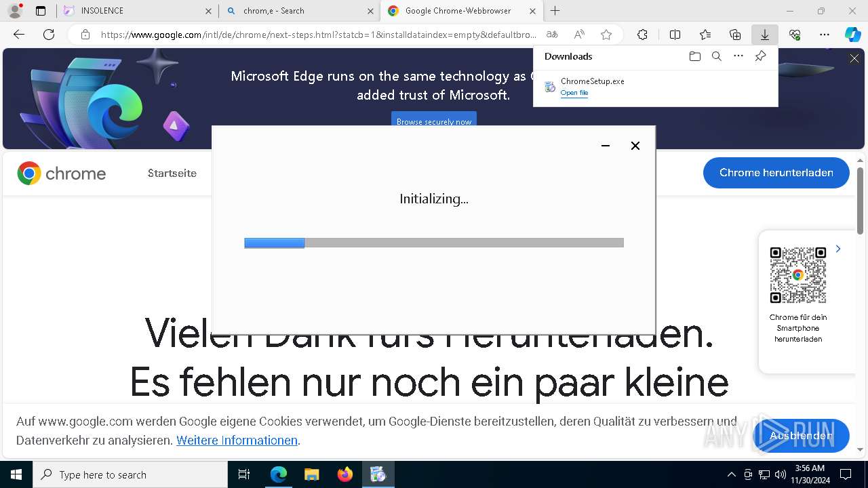Click the chrome logo
The width and height of the screenshot is (868, 488).
62,174
